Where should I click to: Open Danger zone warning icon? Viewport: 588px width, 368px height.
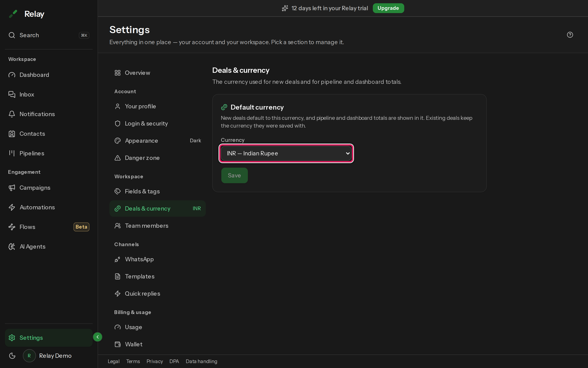tap(118, 158)
